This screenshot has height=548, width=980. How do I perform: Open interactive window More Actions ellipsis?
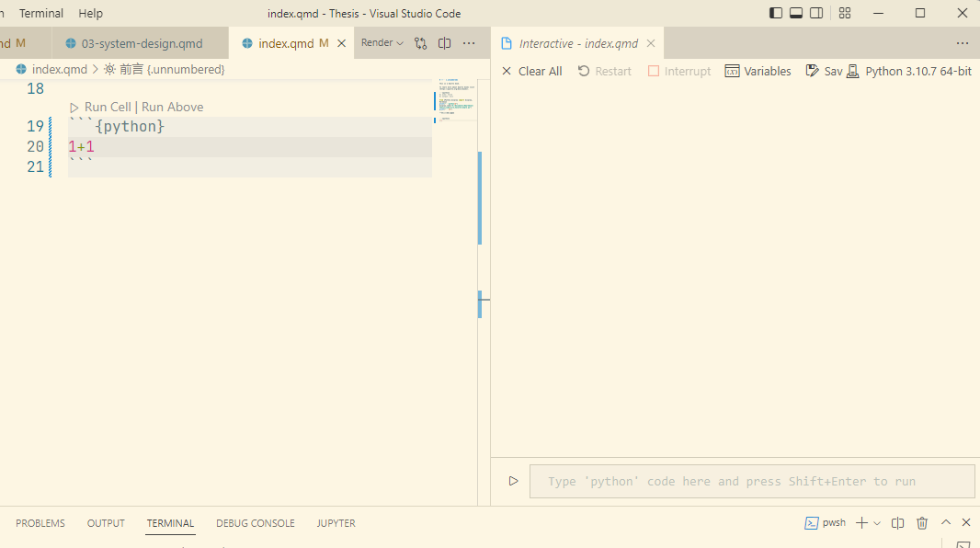coord(963,43)
